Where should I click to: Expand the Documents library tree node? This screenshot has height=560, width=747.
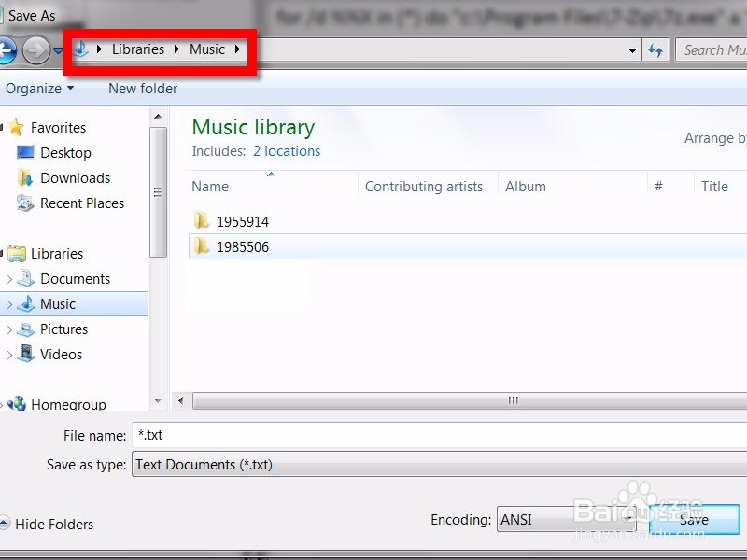pyautogui.click(x=8, y=279)
